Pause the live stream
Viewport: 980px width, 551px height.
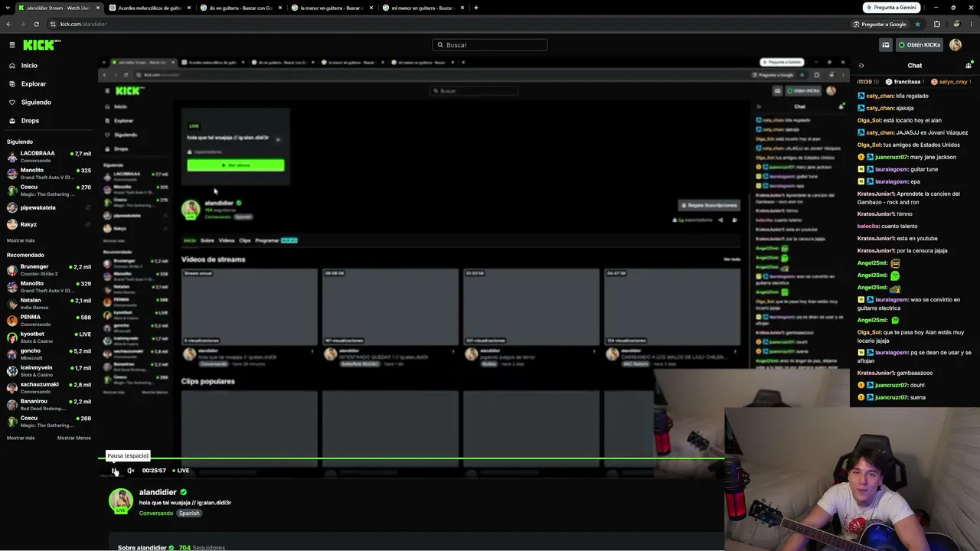115,471
